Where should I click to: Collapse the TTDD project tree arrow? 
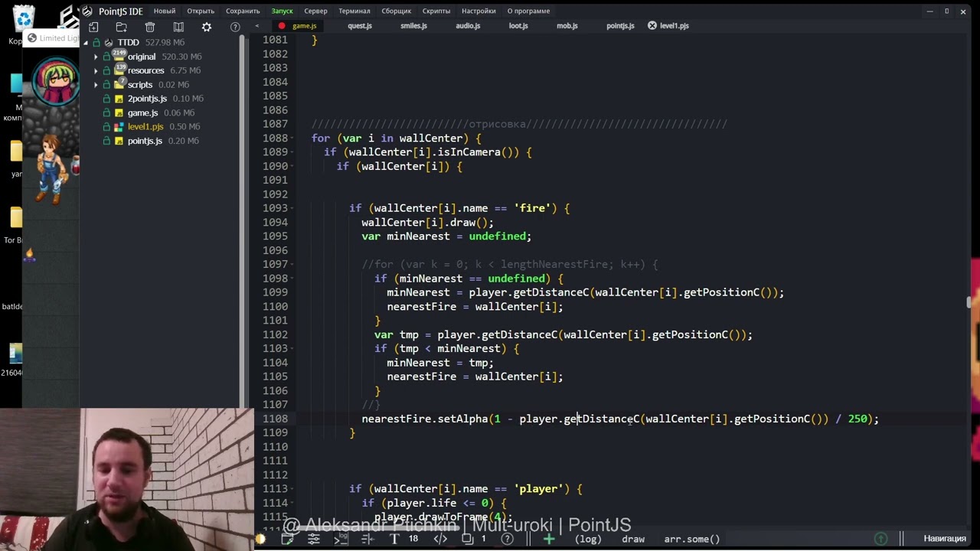tap(86, 42)
